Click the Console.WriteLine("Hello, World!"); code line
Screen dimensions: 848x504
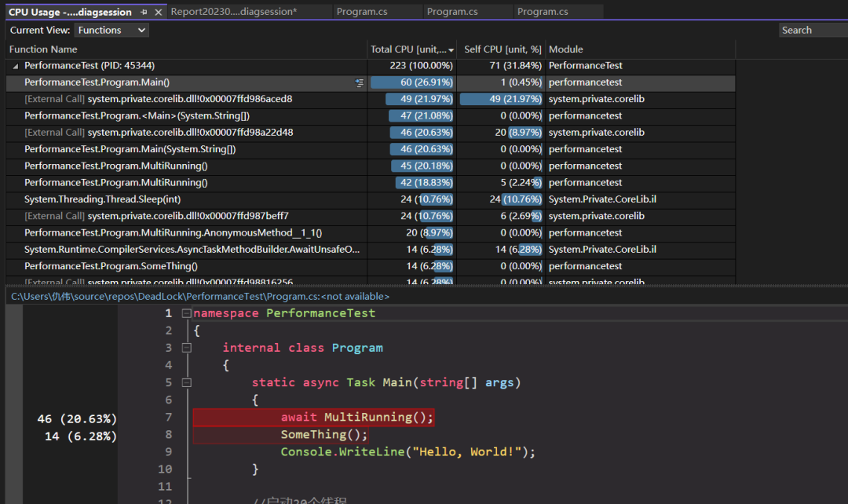pyautogui.click(x=408, y=452)
